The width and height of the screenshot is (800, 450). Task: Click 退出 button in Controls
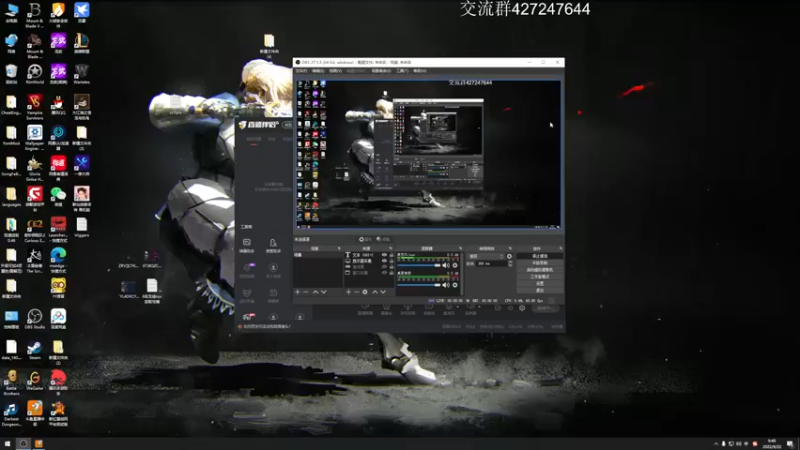coord(540,290)
